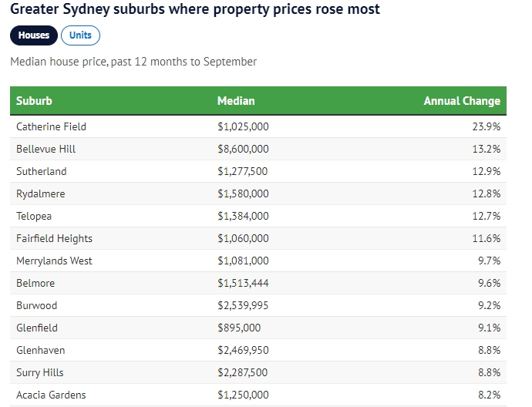The width and height of the screenshot is (532, 407).
Task: Click the $8,600,000 median price cell
Action: tap(243, 149)
